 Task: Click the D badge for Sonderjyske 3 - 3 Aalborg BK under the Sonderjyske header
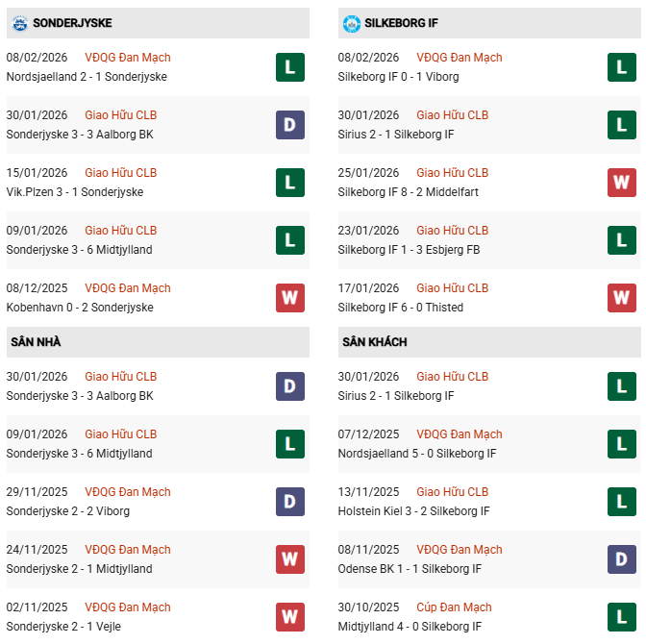coord(289,125)
